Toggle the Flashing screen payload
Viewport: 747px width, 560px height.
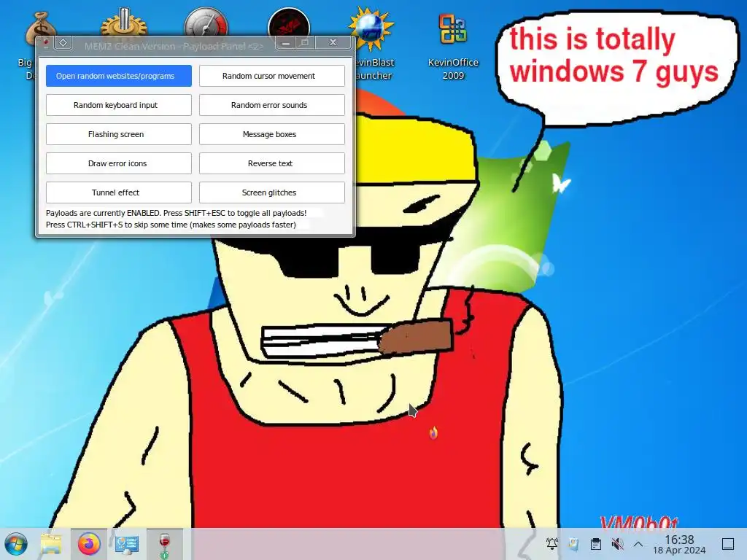pyautogui.click(x=119, y=134)
